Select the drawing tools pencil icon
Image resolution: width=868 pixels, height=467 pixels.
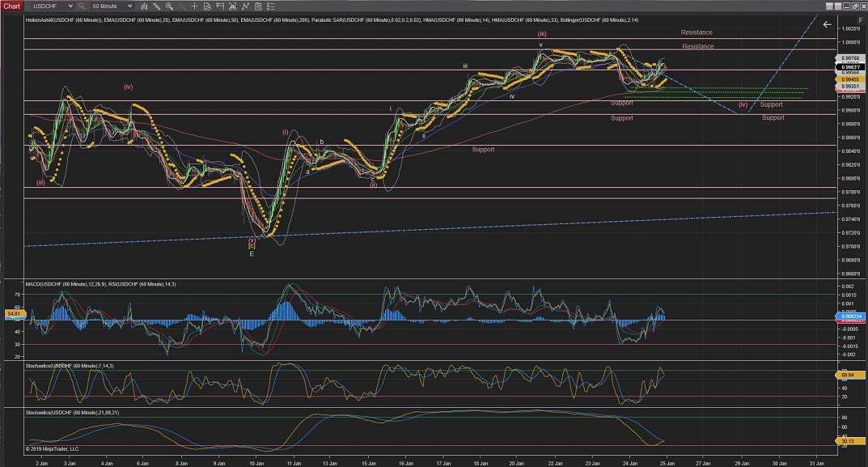click(x=157, y=6)
